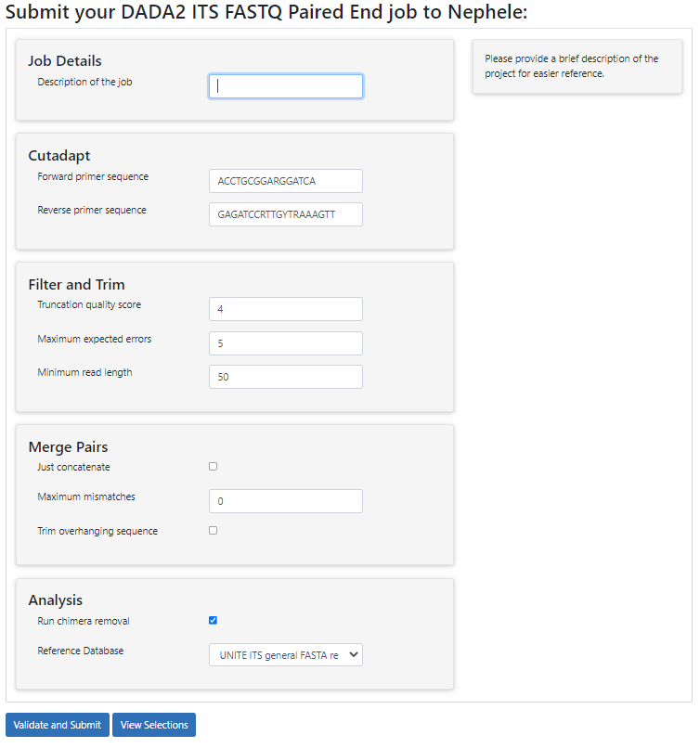Click the 'Reference Database' label
The height and width of the screenshot is (748, 700).
point(81,651)
